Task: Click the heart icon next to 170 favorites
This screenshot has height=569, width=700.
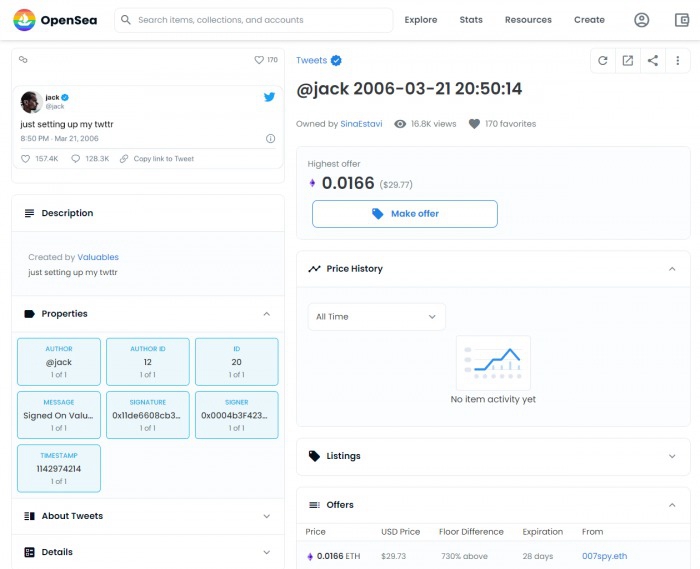Action: [x=474, y=124]
